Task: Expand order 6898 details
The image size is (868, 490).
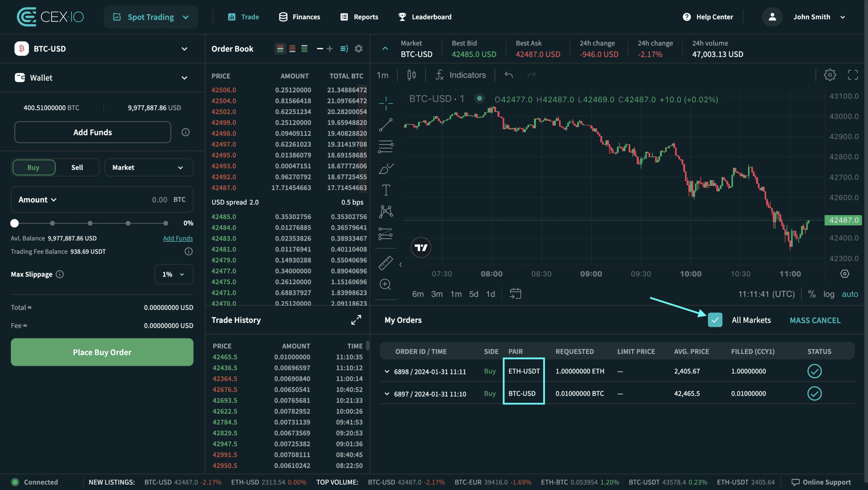Action: (x=387, y=372)
